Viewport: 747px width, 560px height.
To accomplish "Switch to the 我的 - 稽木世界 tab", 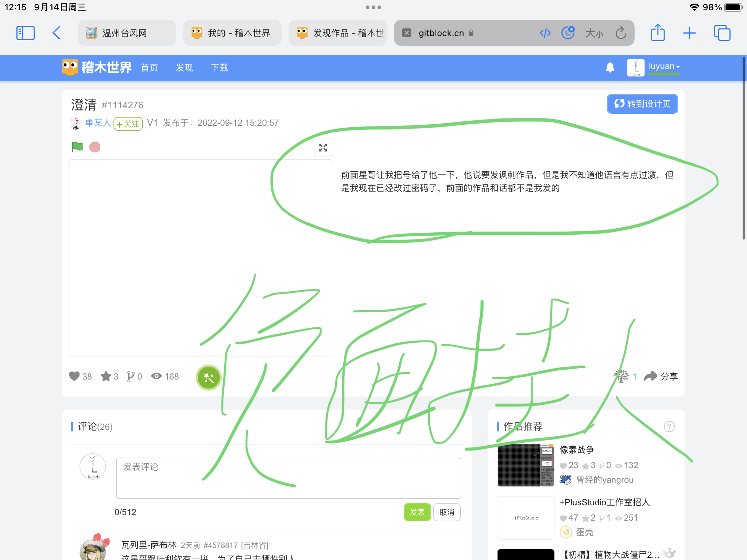I will pyautogui.click(x=232, y=33).
